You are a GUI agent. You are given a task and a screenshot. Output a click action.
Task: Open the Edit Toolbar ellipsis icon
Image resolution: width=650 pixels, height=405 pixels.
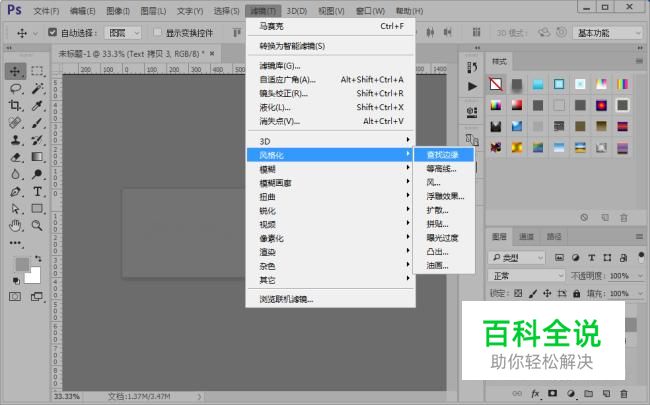(x=15, y=243)
